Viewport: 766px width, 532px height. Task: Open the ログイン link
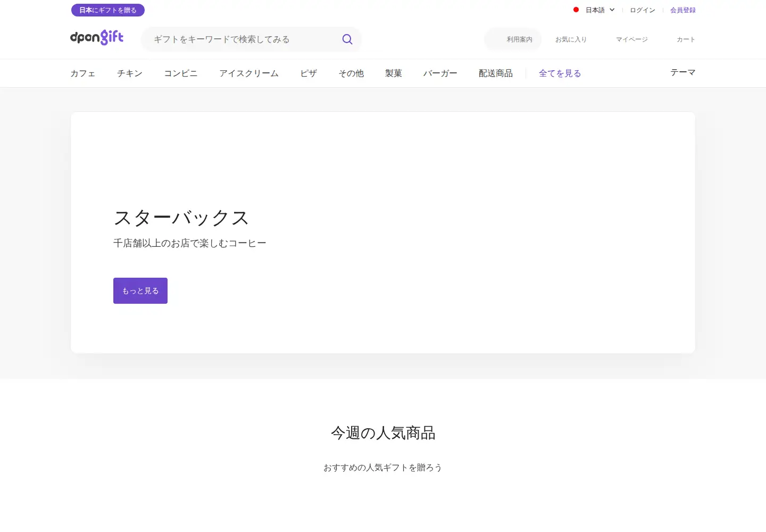click(x=643, y=10)
